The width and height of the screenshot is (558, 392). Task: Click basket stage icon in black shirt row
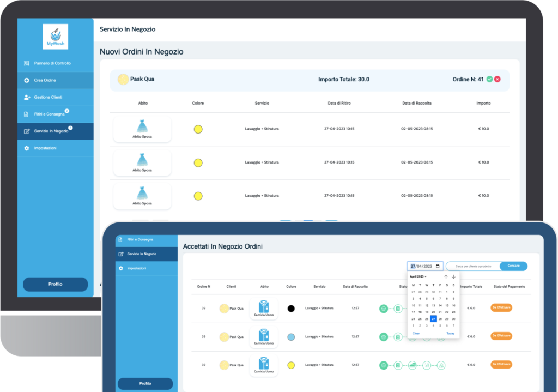[x=384, y=309]
